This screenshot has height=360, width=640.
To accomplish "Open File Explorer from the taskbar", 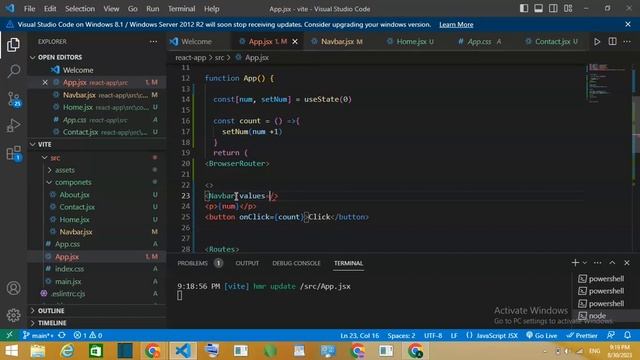I will [38, 351].
